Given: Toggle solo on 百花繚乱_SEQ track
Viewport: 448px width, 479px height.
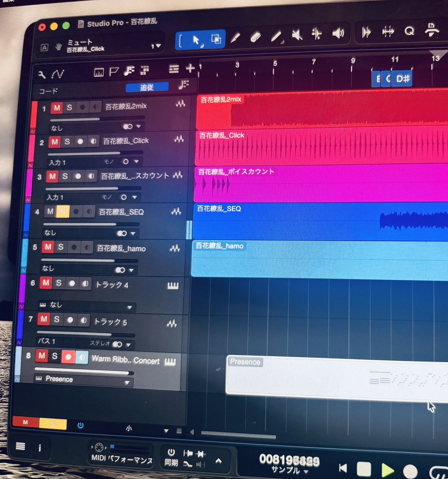Looking at the screenshot, I should click(63, 211).
